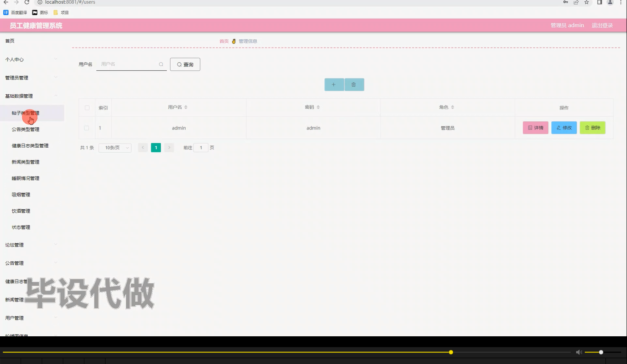Click the sort arrows on the 用户名 column
This screenshot has height=364, width=627.
186,107
